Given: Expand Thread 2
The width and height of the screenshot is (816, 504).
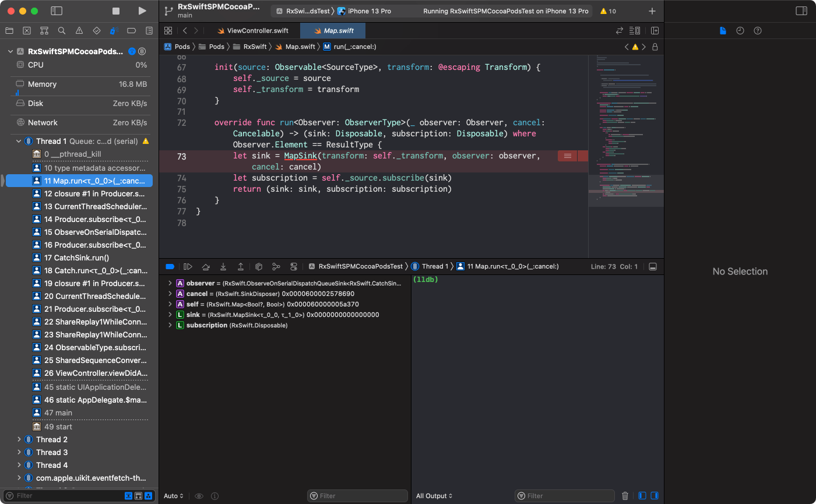Looking at the screenshot, I should [19, 439].
